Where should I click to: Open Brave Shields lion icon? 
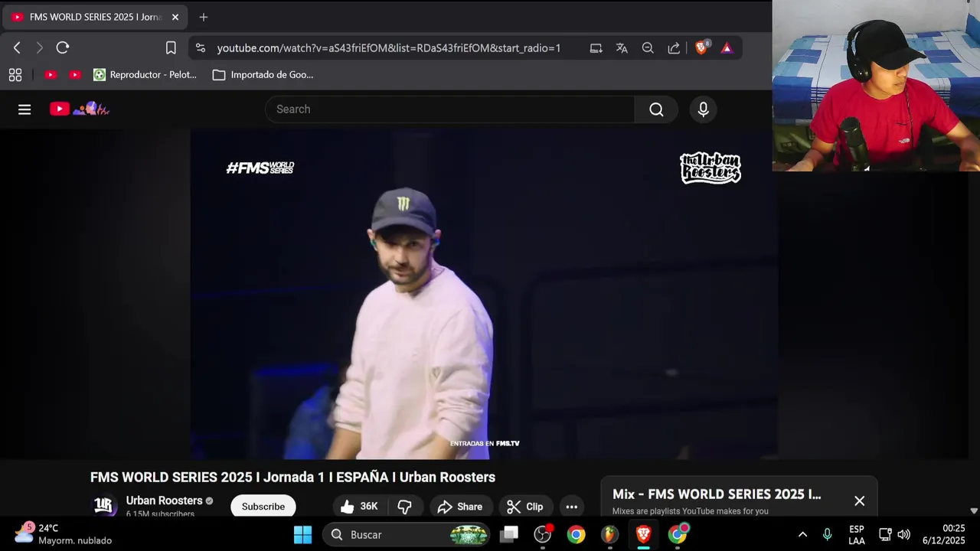701,47
